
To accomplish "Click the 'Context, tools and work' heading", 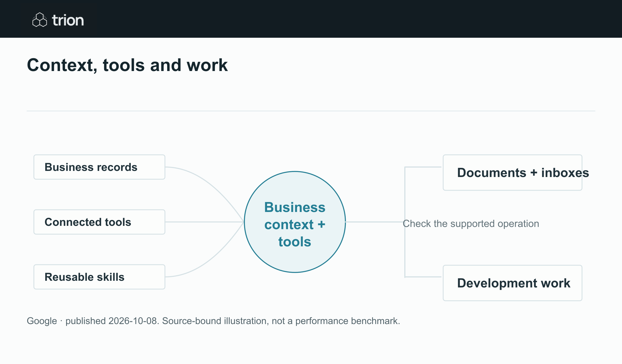I will click(x=127, y=65).
